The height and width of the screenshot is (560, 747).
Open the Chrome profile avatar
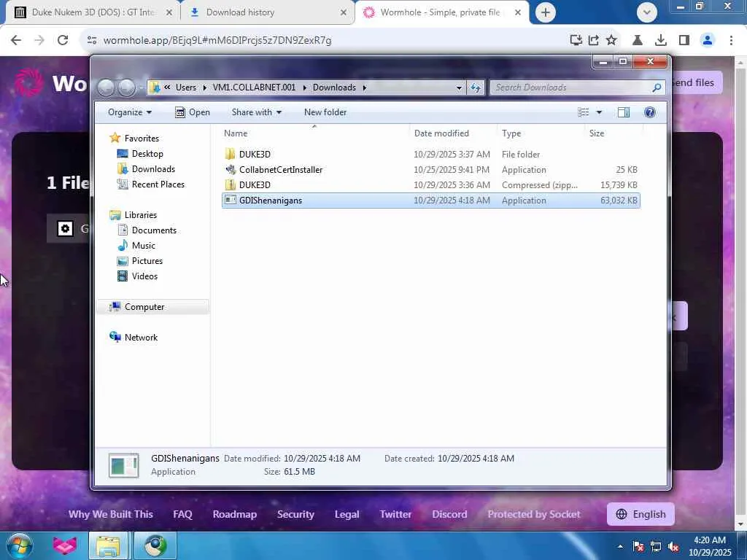(x=708, y=41)
